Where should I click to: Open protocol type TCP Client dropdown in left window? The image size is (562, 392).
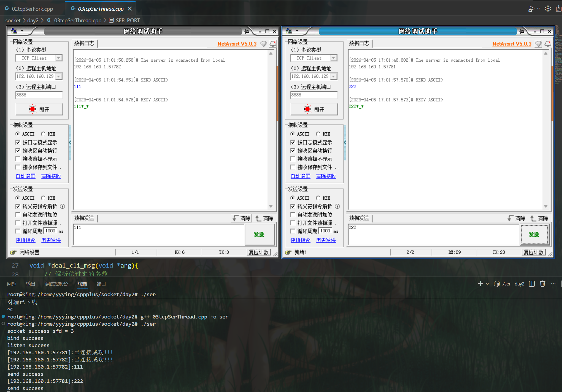(x=58, y=58)
